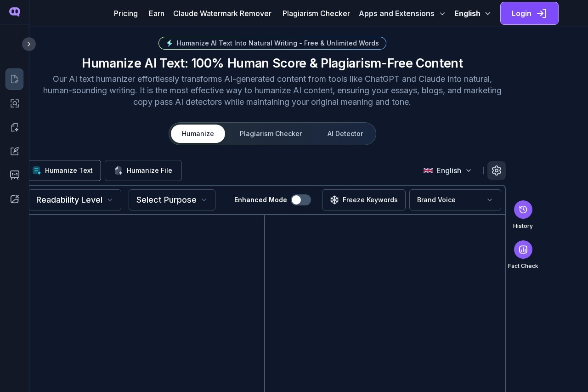Open the scan detector icon in sidebar
The width and height of the screenshot is (588, 392).
15,103
